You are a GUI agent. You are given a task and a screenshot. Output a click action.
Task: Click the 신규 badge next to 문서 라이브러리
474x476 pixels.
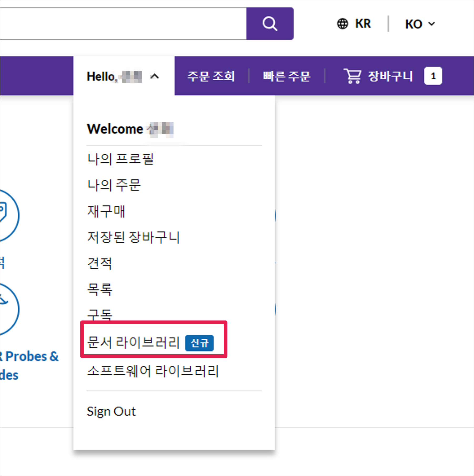tap(199, 343)
